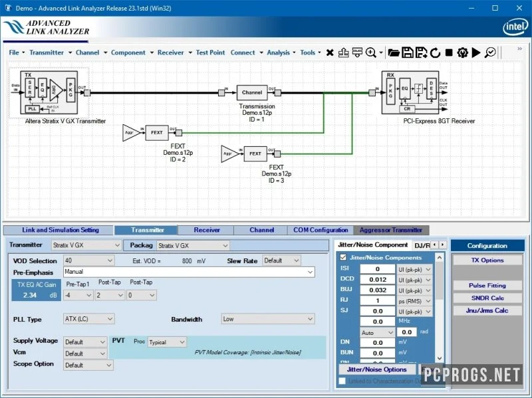Click the Aggr triangle feeding FEXT ID 3
The width and height of the screenshot is (532, 398).
(x=229, y=154)
